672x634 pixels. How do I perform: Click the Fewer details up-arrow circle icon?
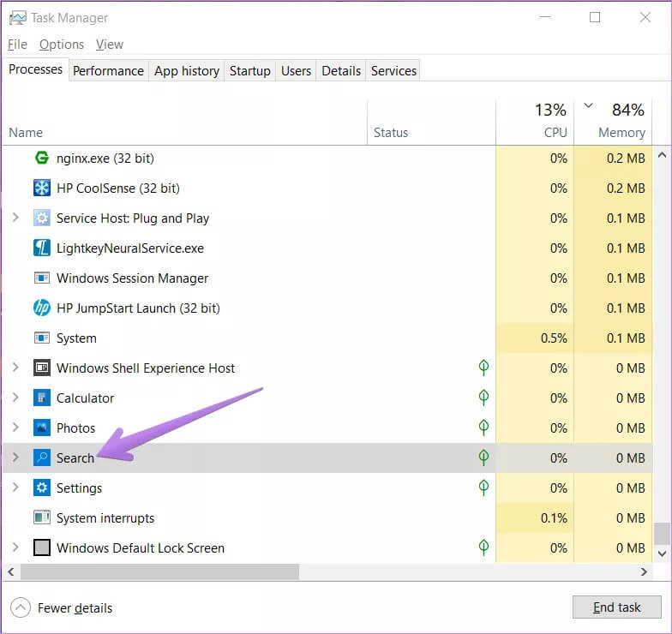(21, 607)
